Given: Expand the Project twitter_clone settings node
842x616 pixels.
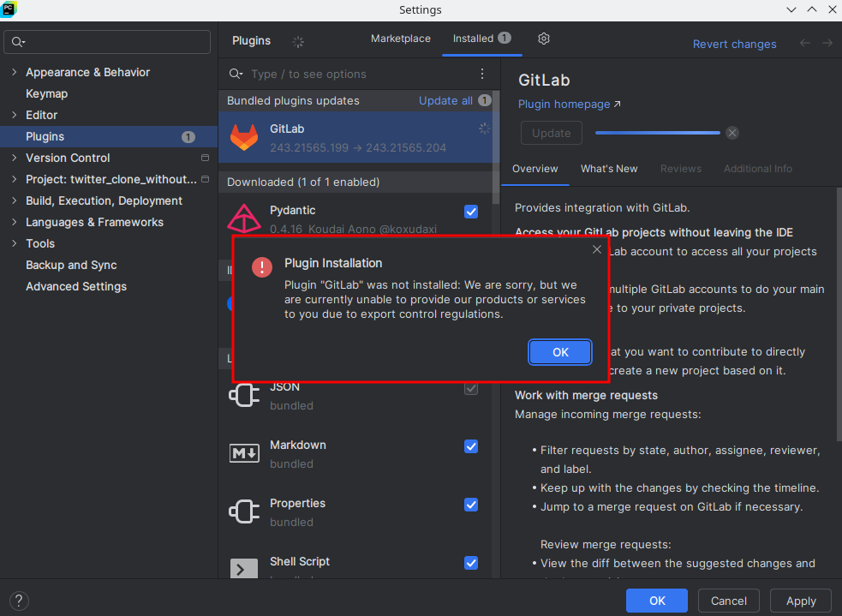Looking at the screenshot, I should click(14, 179).
